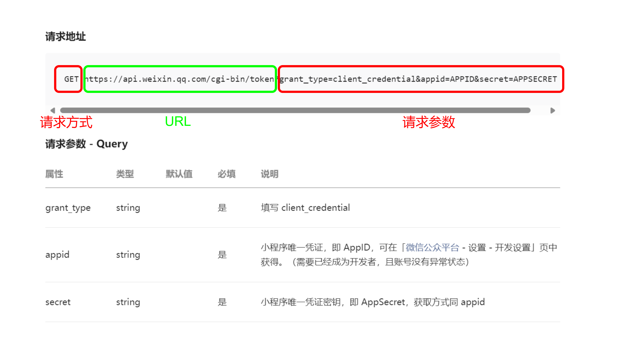Click the GET method text
The height and width of the screenshot is (357, 644).
click(x=71, y=79)
